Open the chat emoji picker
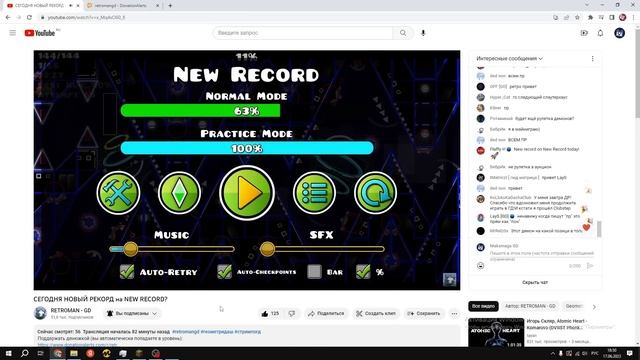 (x=481, y=266)
